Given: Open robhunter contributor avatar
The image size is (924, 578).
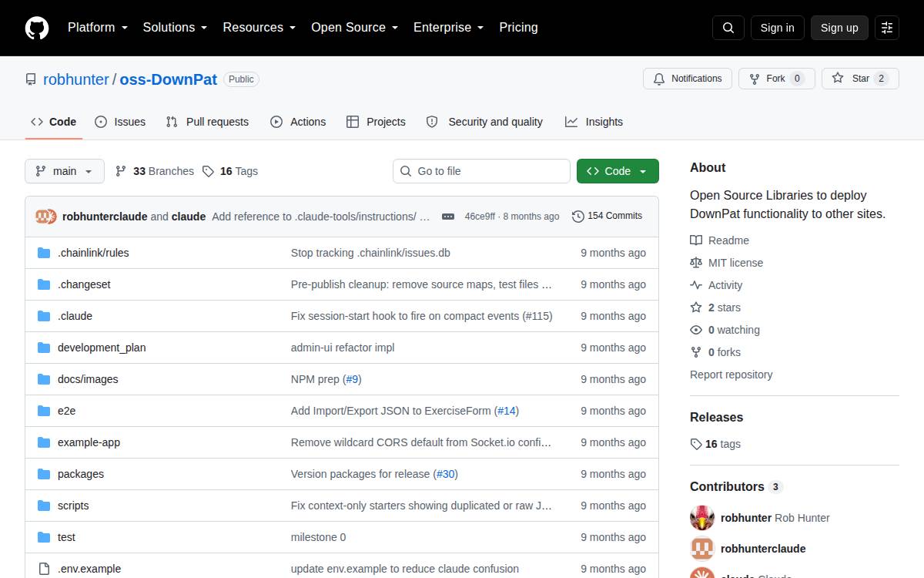Looking at the screenshot, I should [x=702, y=518].
